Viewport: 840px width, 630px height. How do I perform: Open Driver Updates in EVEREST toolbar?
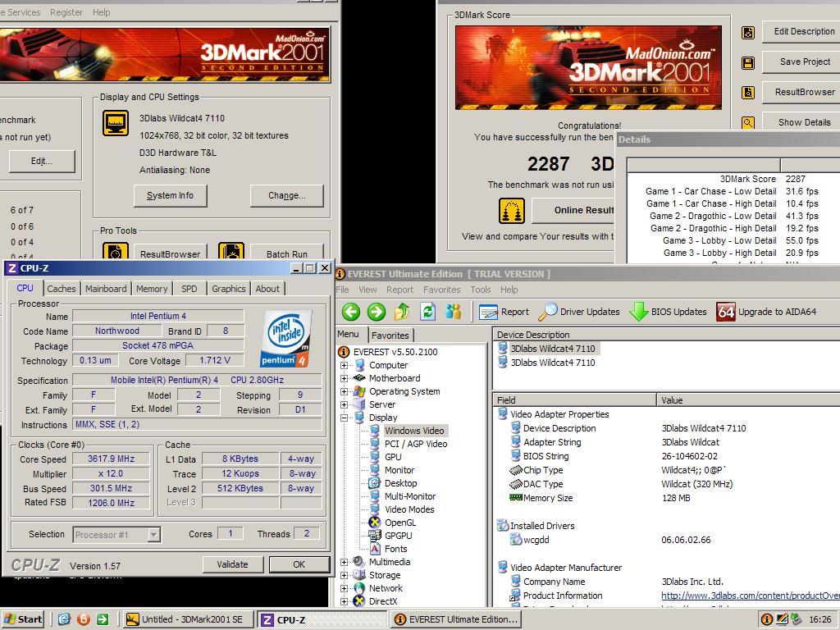coord(579,312)
